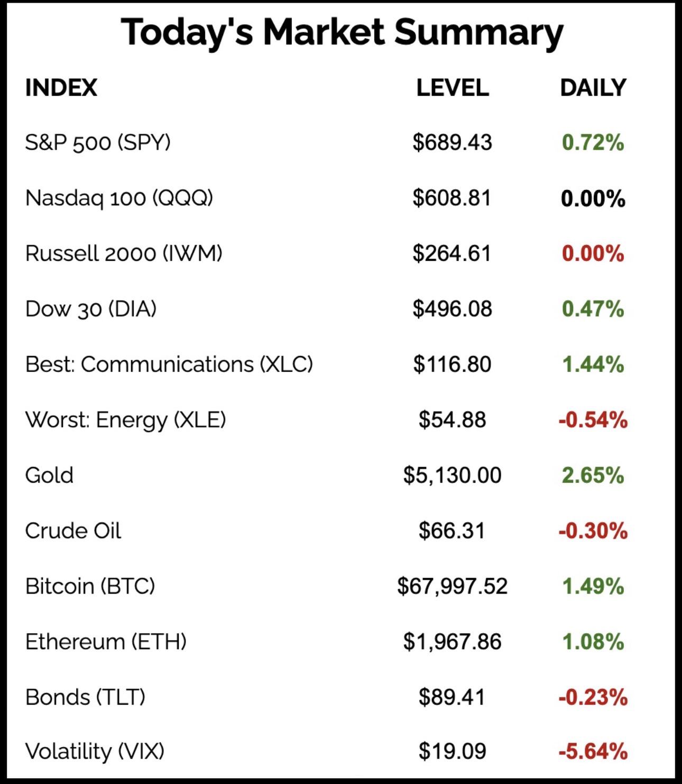This screenshot has height=784, width=682.
Task: Click the LEVEL column header
Action: 453,88
